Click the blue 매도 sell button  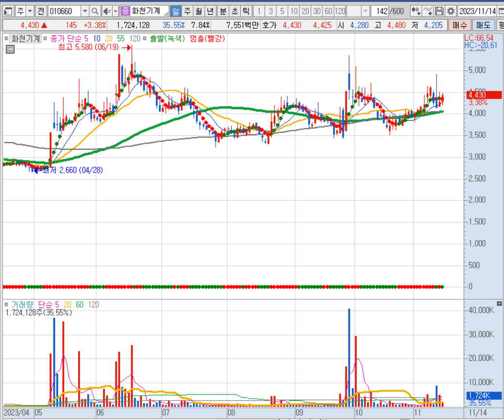(x=483, y=25)
